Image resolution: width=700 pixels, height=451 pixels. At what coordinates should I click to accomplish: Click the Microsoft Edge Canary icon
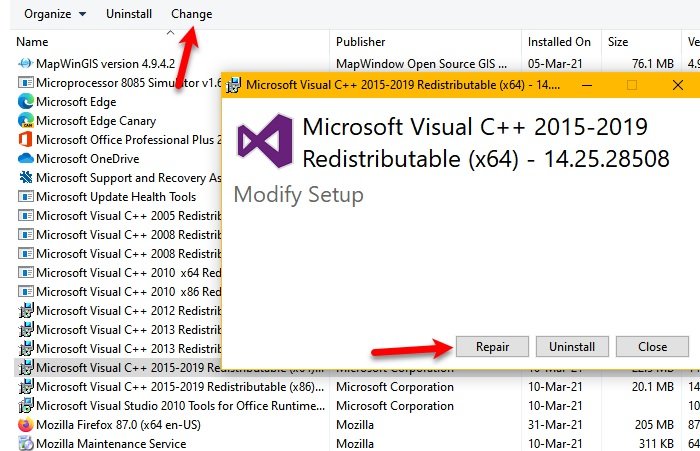click(x=26, y=120)
